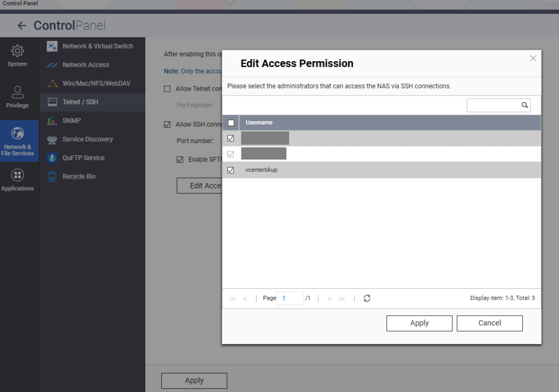Open the QuFTP Service page
The height and width of the screenshot is (392, 559).
point(83,158)
